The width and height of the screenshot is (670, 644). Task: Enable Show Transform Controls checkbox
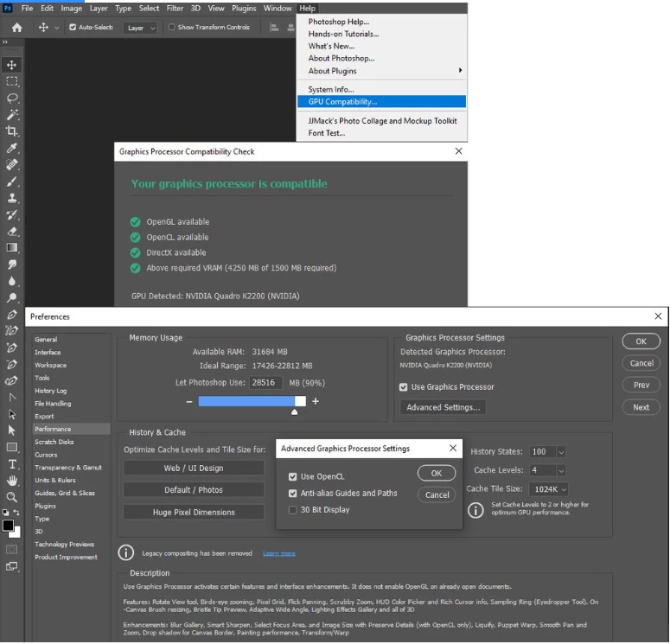[171, 27]
